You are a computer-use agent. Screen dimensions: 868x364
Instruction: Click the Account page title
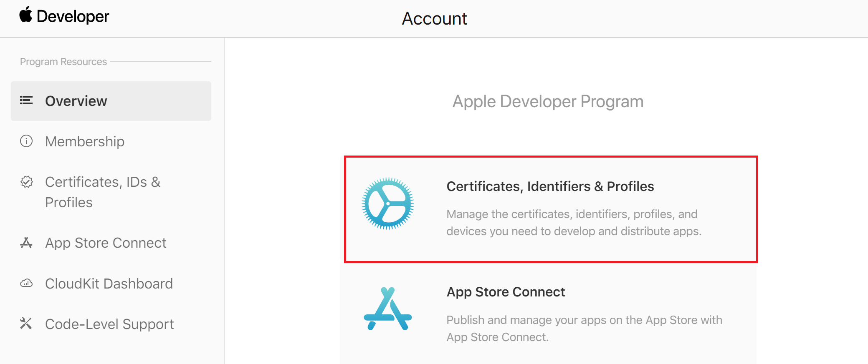434,18
